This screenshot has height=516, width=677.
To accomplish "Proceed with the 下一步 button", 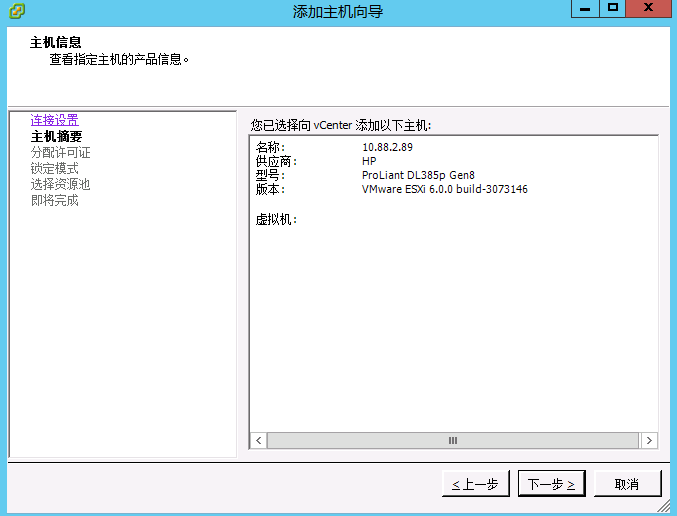I will (x=552, y=484).
